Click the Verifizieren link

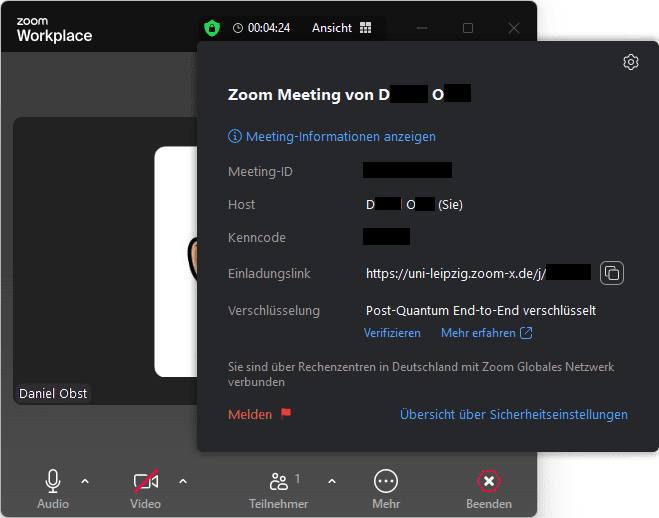pos(392,333)
